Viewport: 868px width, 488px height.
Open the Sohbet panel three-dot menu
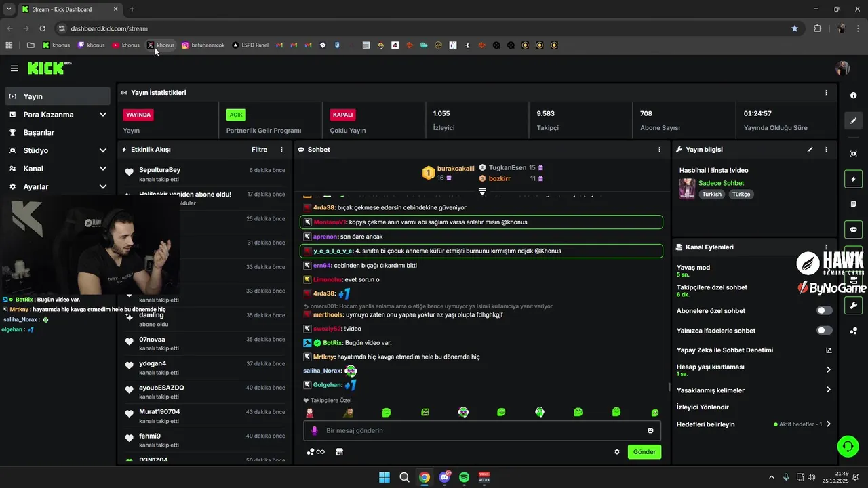click(x=659, y=149)
